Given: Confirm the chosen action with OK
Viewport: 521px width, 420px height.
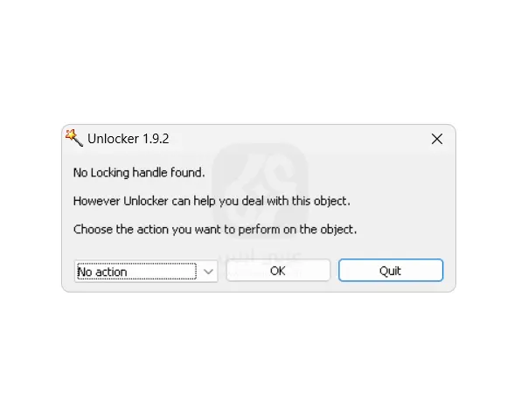Looking at the screenshot, I should [x=278, y=271].
